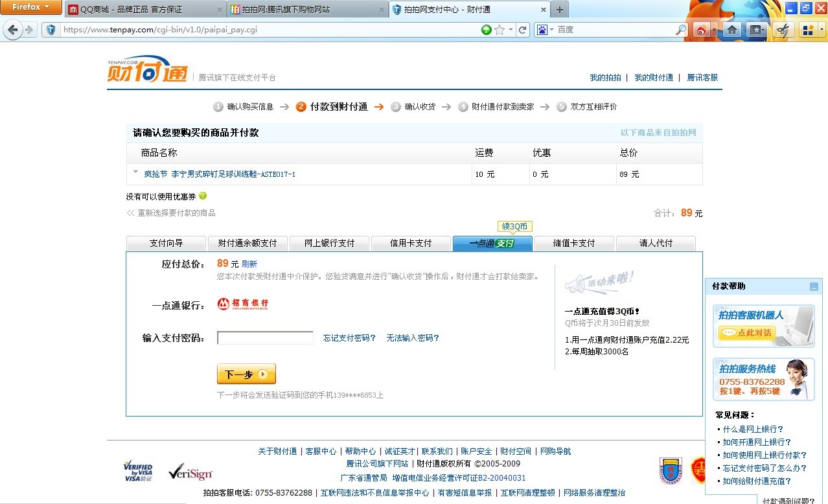Open 如何给财付通充值？ FAQ
The image size is (828, 504).
pyautogui.click(x=757, y=481)
